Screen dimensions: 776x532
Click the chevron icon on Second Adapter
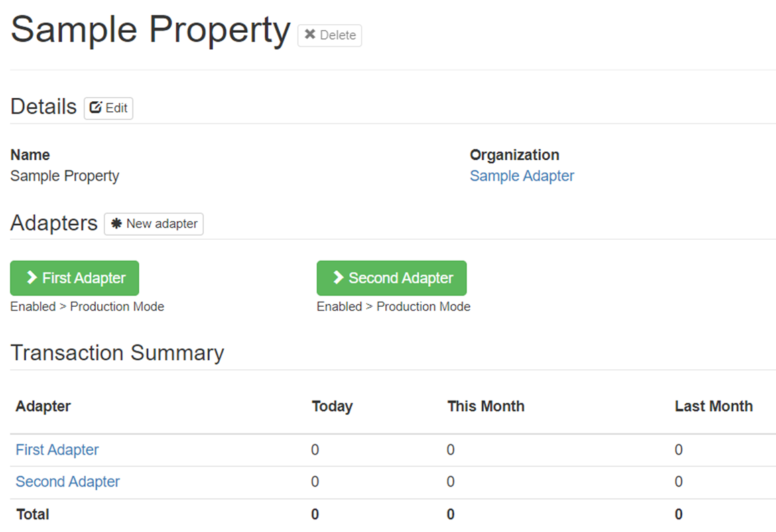338,278
